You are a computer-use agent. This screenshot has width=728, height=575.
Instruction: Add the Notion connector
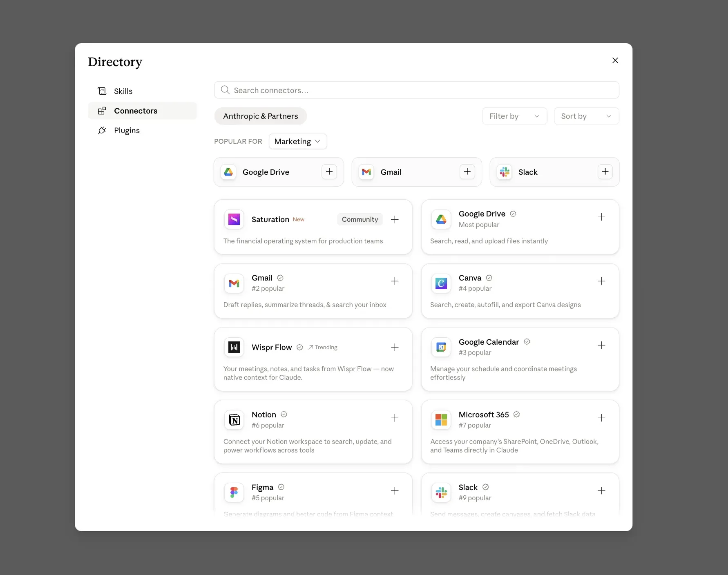(395, 418)
